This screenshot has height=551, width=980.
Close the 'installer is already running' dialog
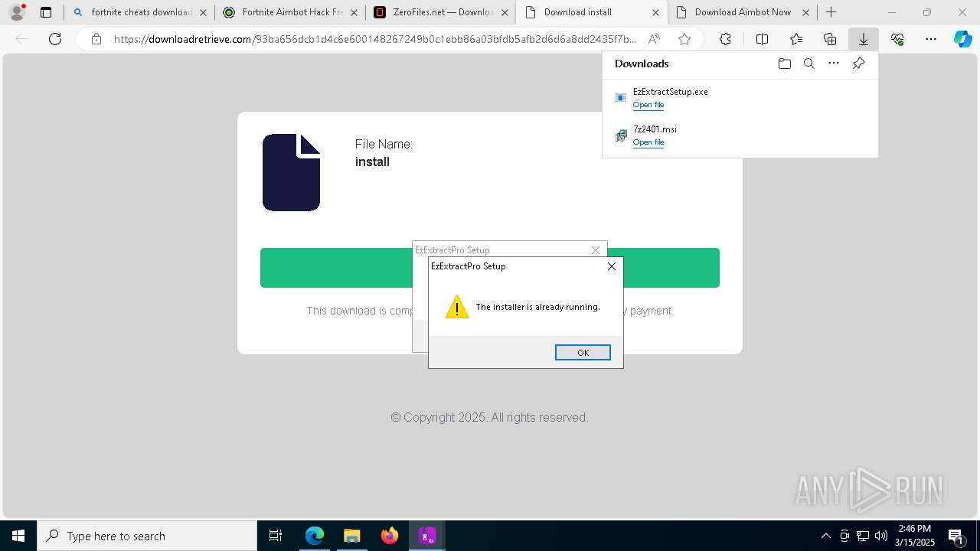point(611,266)
